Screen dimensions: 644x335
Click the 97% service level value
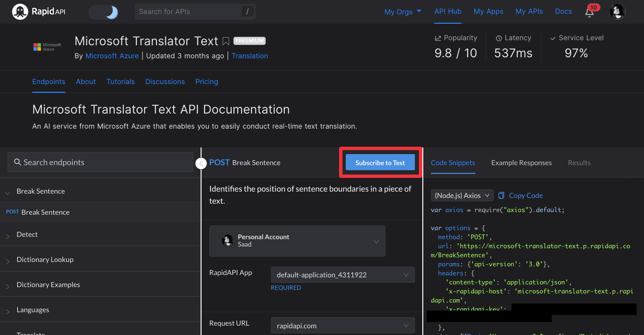pyautogui.click(x=576, y=53)
